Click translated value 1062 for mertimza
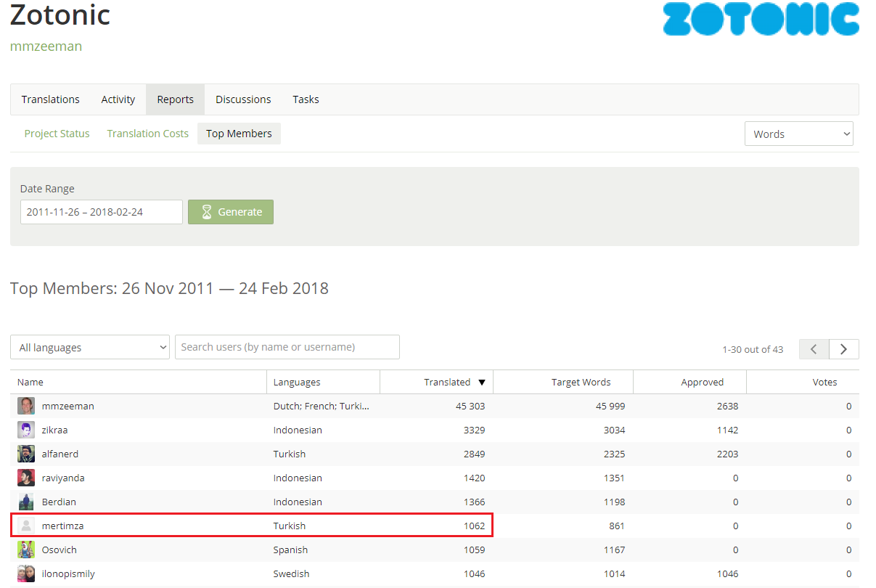This screenshot has width=876, height=588. [474, 526]
